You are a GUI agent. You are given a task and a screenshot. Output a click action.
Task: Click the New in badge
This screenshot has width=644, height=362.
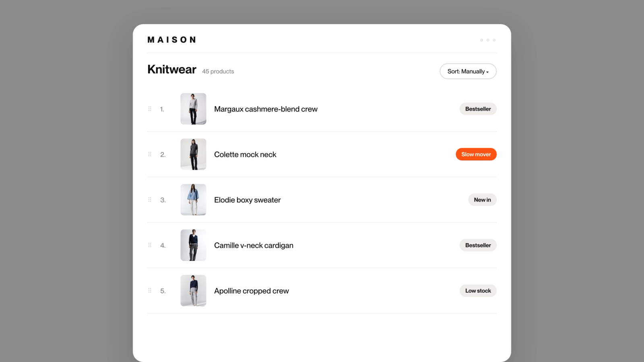[482, 200]
